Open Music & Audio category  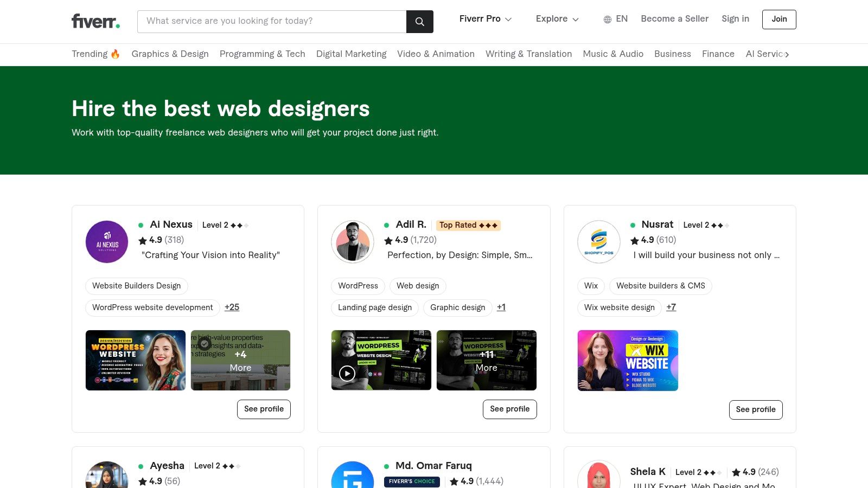(x=613, y=54)
